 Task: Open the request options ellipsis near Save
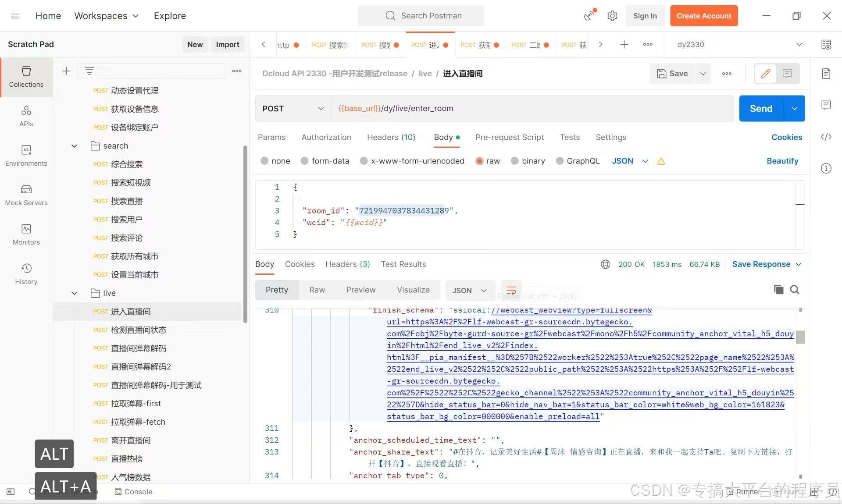pyautogui.click(x=727, y=74)
